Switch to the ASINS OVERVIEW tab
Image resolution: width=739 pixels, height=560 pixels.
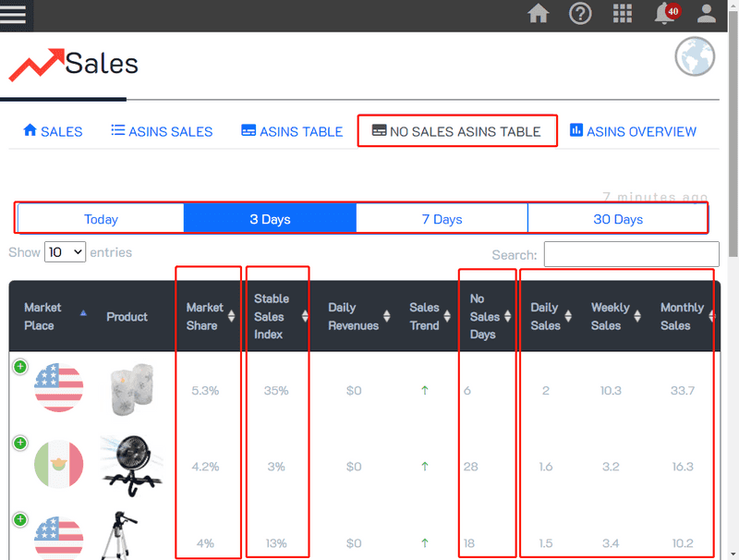point(633,131)
